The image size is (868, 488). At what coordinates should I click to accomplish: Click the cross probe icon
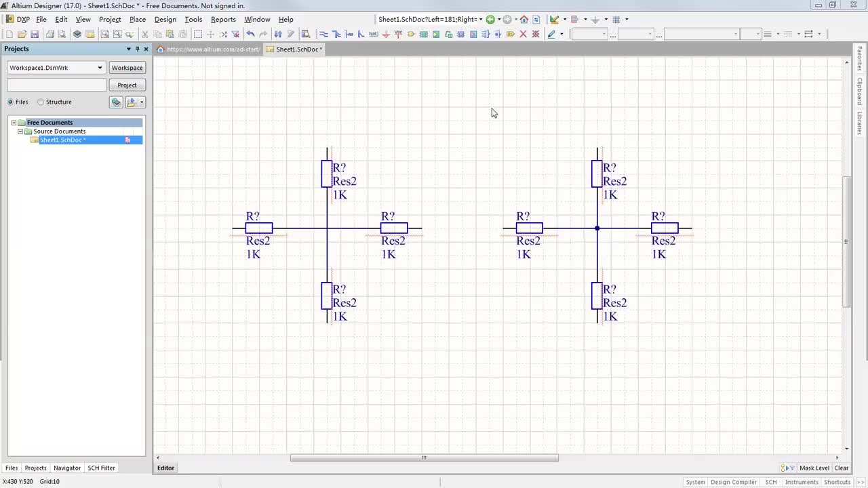click(x=291, y=34)
